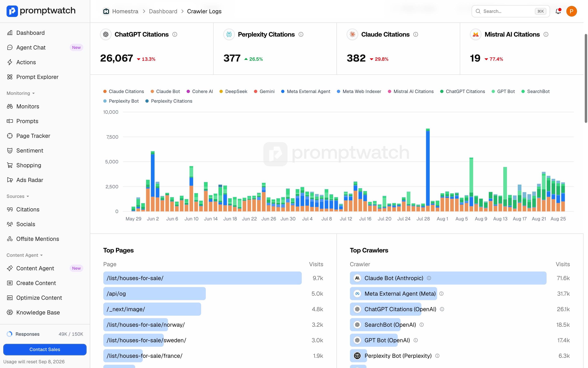
Task: Collapse the Monitoring section
Action: [21, 93]
